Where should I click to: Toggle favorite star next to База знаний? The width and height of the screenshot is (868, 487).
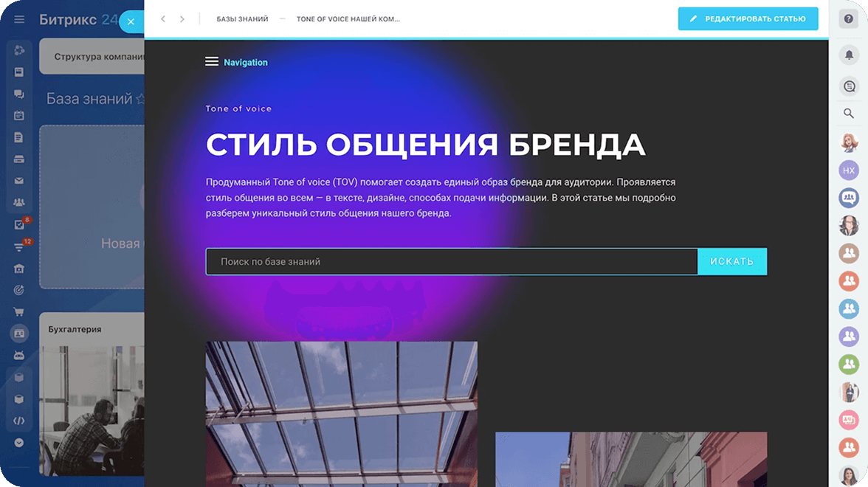click(140, 99)
